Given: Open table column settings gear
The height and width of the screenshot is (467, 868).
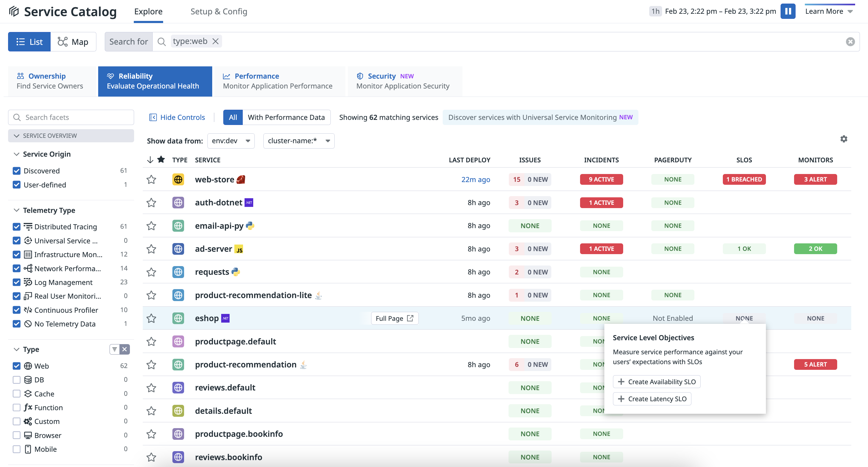Looking at the screenshot, I should (x=844, y=139).
